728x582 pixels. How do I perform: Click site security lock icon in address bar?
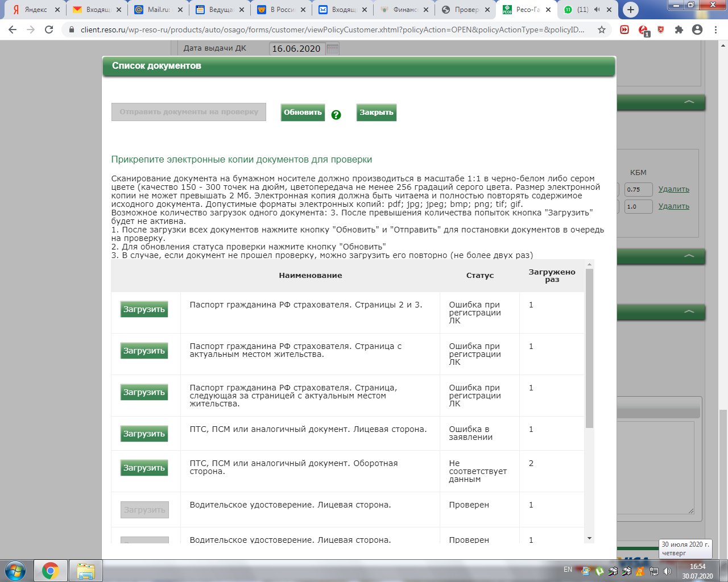click(x=72, y=30)
